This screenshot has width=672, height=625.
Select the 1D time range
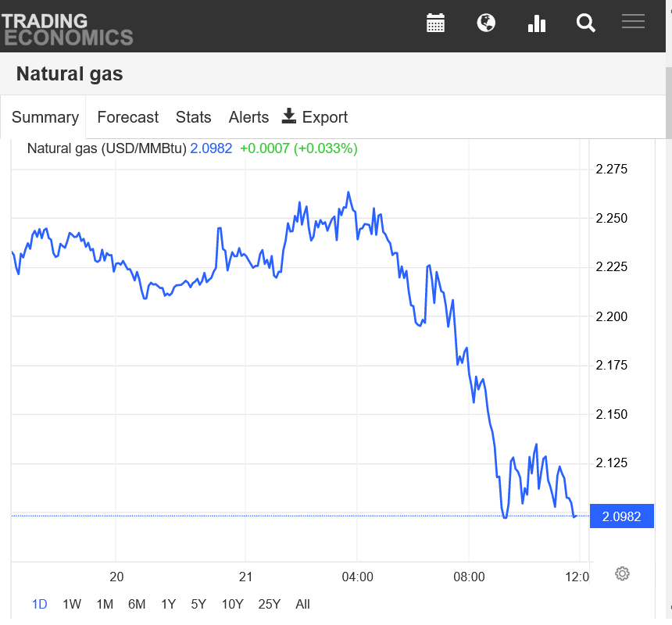tap(39, 604)
